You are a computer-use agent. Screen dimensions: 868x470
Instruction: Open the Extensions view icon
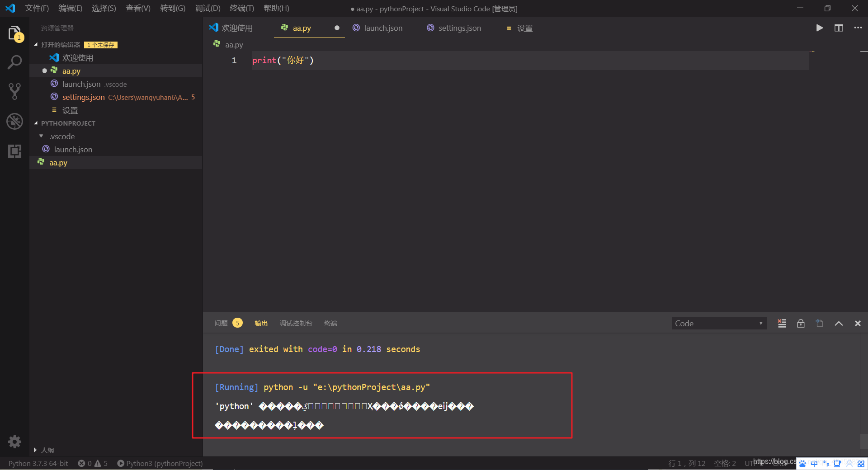tap(15, 151)
